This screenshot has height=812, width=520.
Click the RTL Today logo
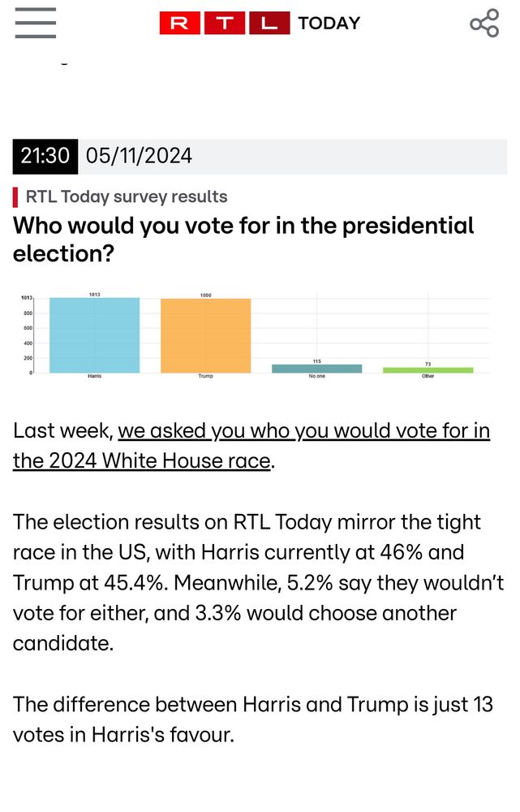point(254,23)
